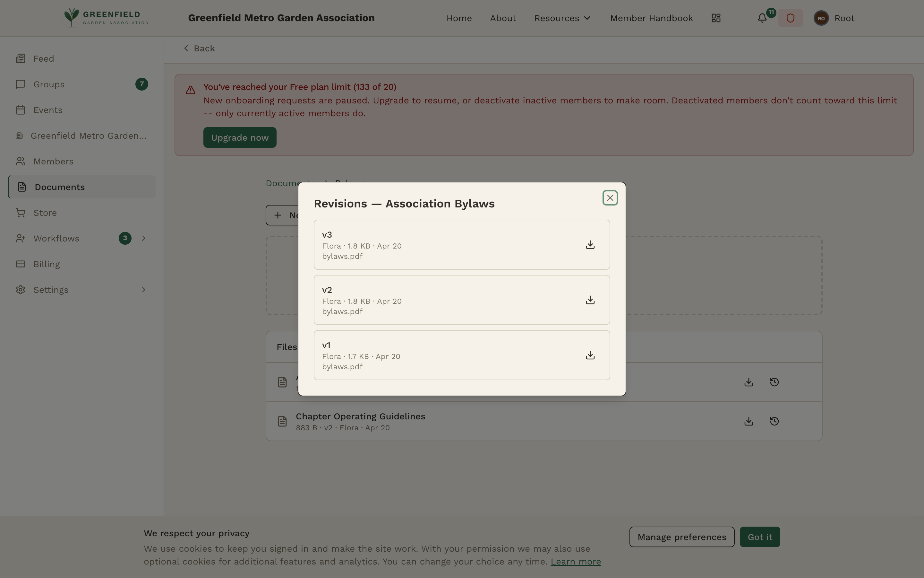Click Chapter Operating Guidelines file name
The height and width of the screenshot is (578, 924).
360,416
